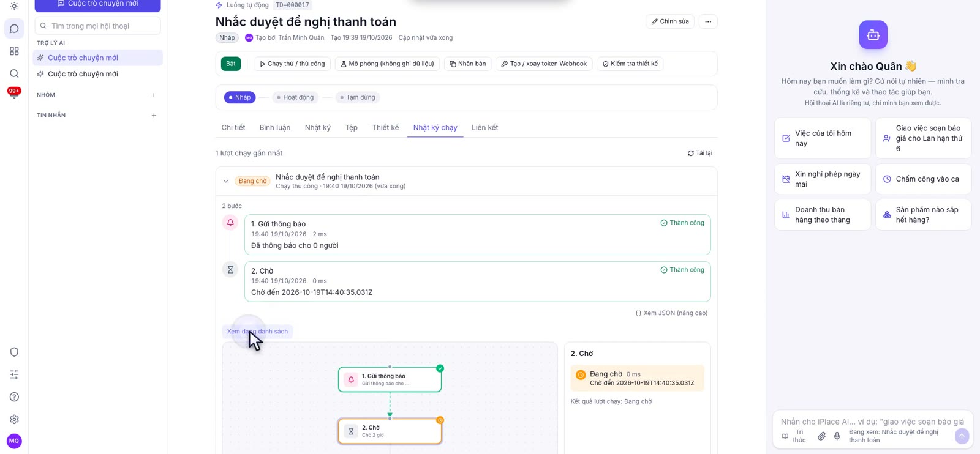Open the shield icon in left rail

pos(14,352)
